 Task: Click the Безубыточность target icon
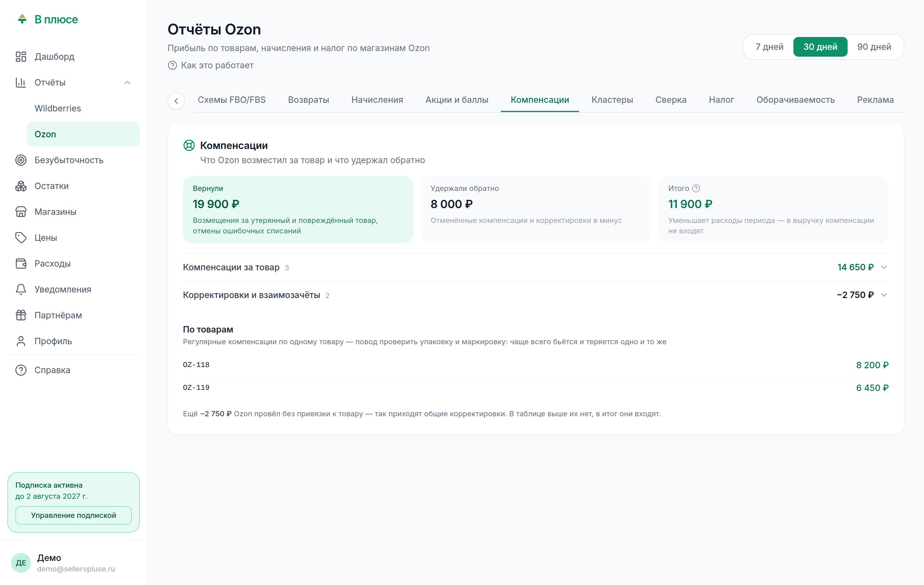point(21,160)
